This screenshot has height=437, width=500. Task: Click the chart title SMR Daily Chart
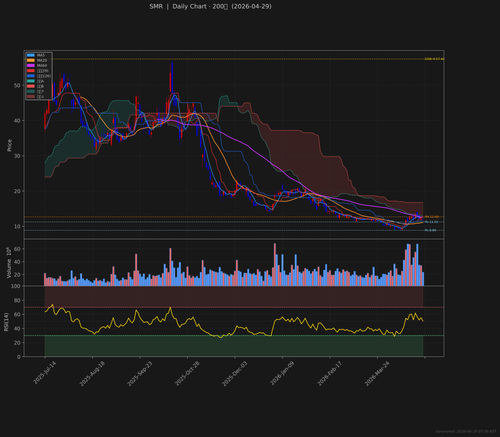pyautogui.click(x=210, y=6)
